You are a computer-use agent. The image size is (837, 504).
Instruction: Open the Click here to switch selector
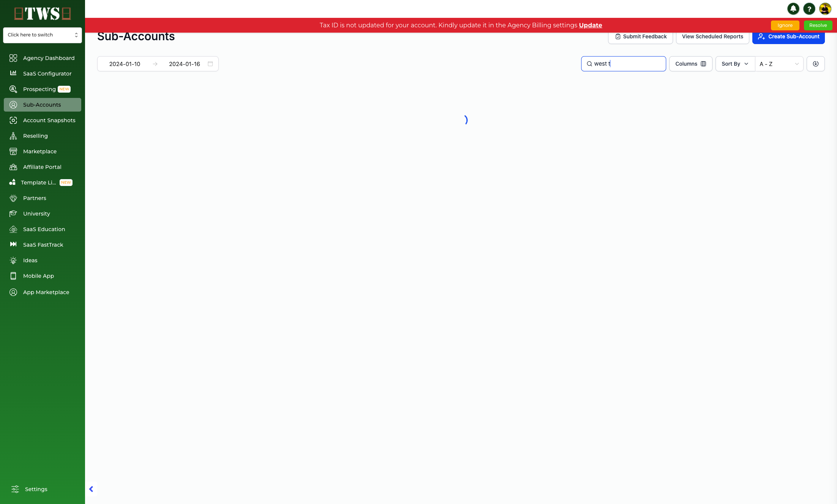[43, 35]
